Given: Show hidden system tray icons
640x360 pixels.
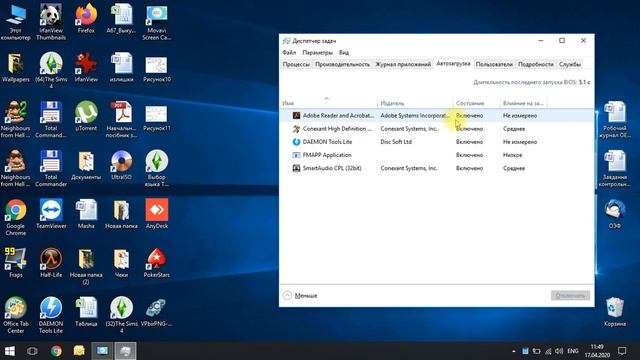Looking at the screenshot, I should [x=513, y=351].
